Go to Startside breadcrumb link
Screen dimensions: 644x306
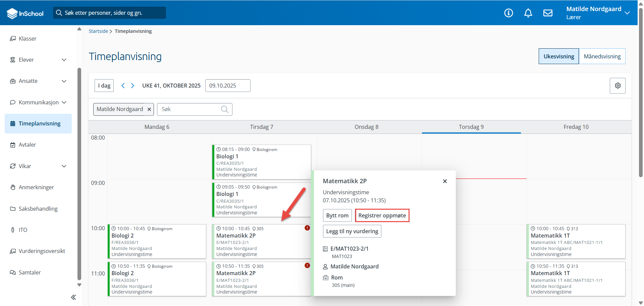click(x=98, y=31)
